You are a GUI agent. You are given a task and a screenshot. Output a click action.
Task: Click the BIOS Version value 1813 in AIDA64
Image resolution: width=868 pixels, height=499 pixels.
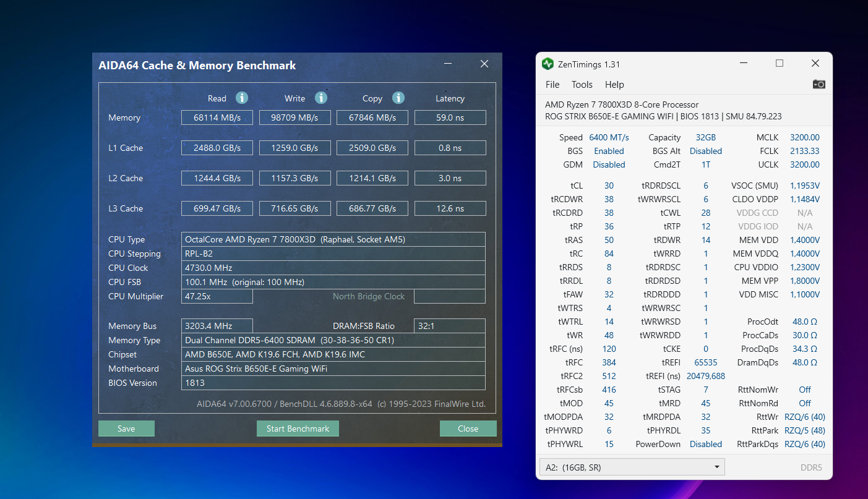(x=333, y=383)
